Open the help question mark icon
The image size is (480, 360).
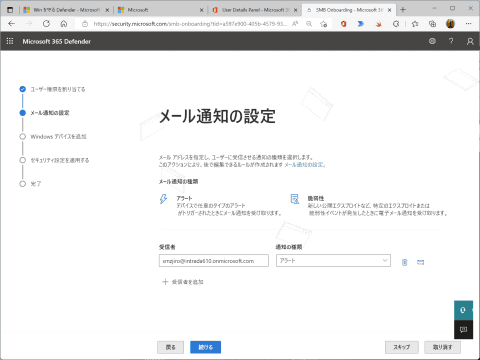pyautogui.click(x=451, y=41)
